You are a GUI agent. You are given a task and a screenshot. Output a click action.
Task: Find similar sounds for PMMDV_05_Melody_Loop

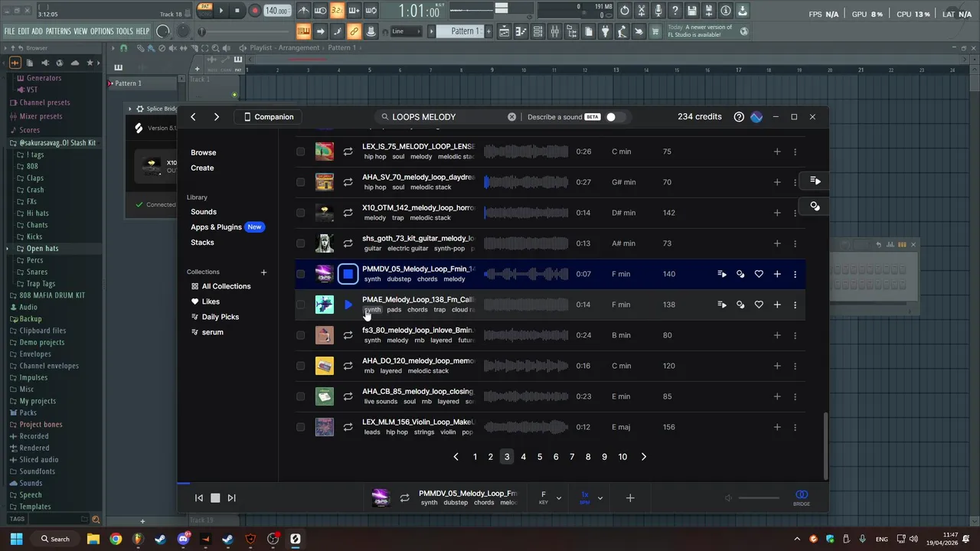point(740,274)
